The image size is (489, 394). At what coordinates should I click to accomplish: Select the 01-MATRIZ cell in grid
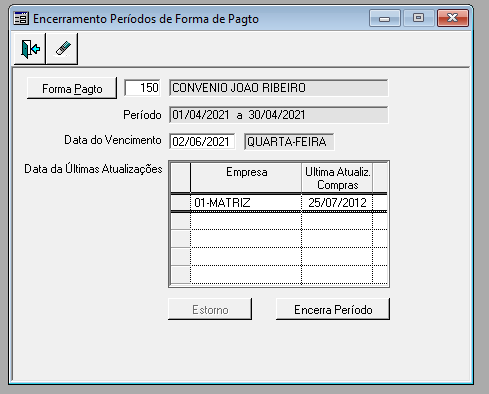click(x=246, y=202)
